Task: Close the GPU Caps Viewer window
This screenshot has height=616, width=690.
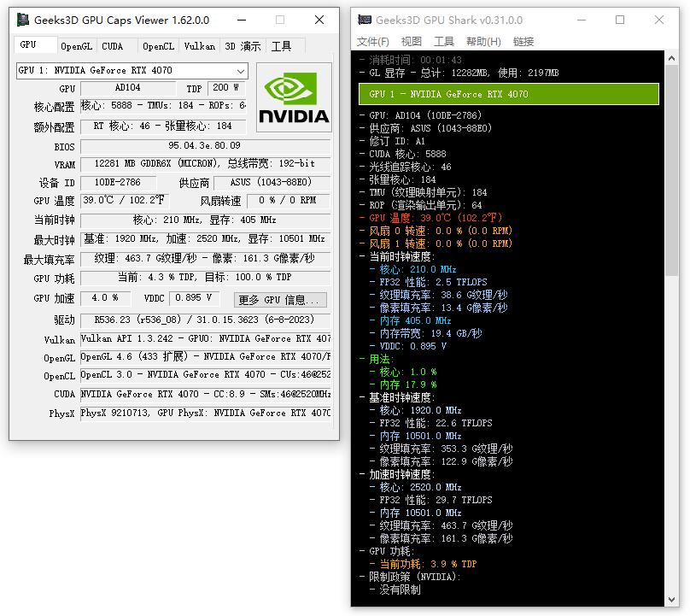Action: [x=319, y=20]
